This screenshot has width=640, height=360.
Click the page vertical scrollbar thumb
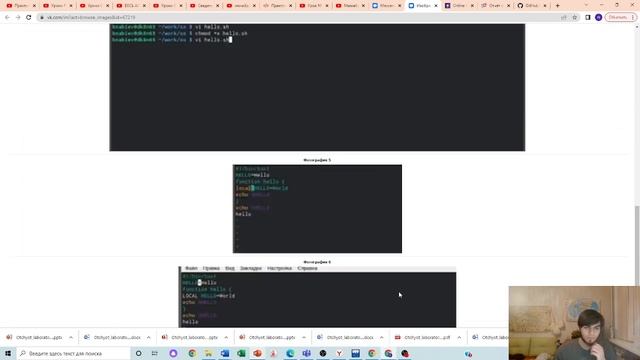point(637,245)
